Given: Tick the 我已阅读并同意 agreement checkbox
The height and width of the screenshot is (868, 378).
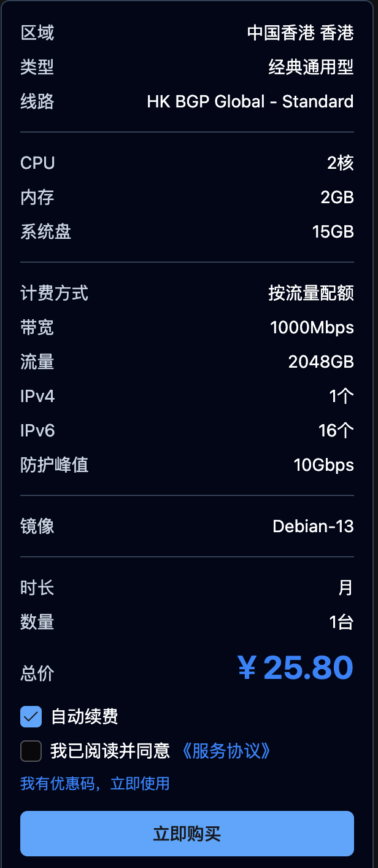Looking at the screenshot, I should [x=31, y=751].
